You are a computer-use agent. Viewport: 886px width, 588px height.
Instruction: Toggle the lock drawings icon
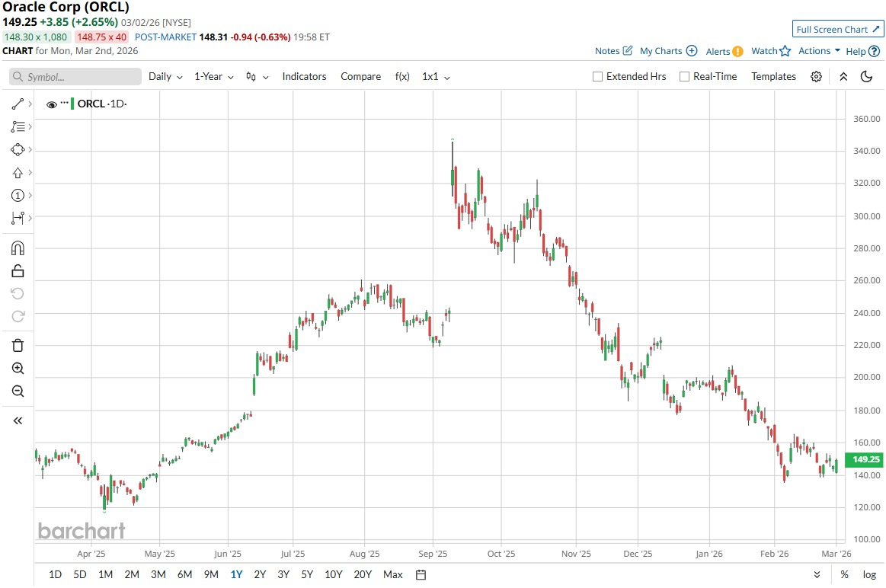[x=18, y=271]
